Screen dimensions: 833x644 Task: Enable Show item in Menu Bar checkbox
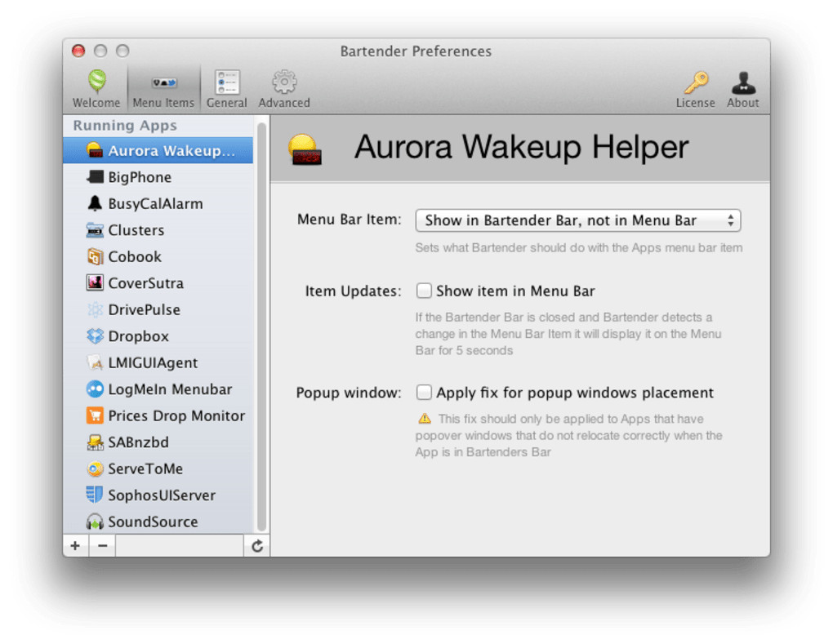424,291
